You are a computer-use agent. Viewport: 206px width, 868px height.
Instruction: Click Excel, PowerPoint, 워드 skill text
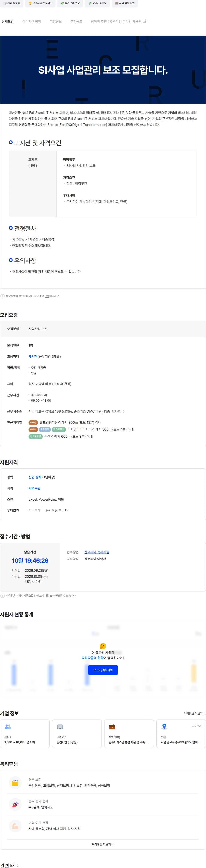pyautogui.click(x=46, y=499)
